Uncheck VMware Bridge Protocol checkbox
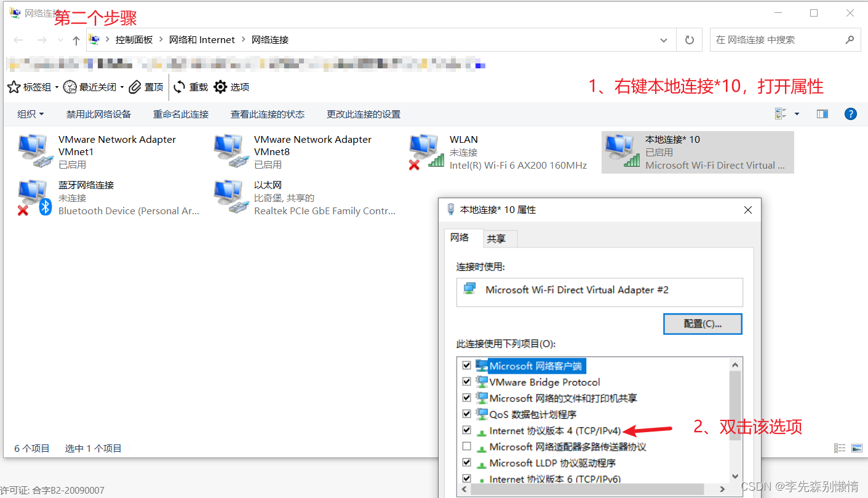The image size is (868, 498). tap(467, 382)
